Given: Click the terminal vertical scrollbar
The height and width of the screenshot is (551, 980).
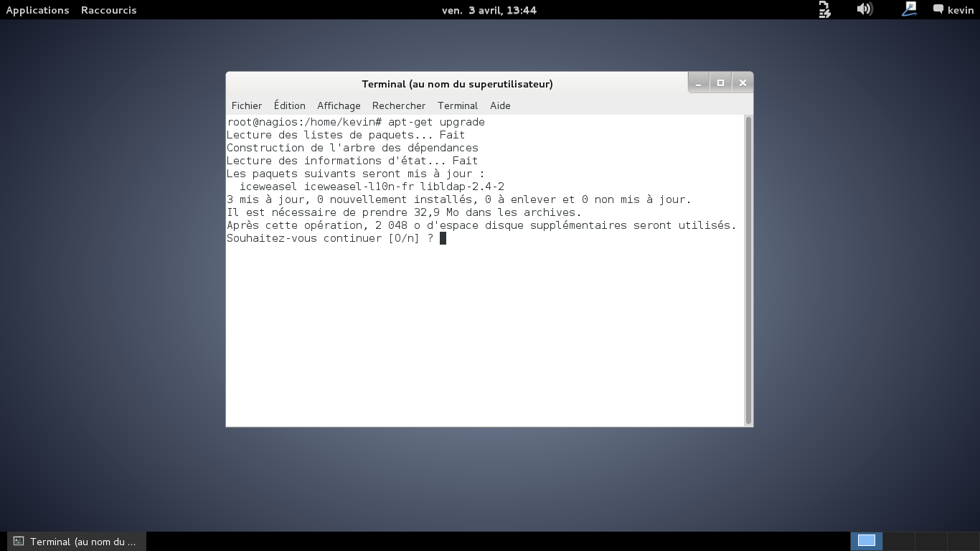Looking at the screenshot, I should click(748, 270).
